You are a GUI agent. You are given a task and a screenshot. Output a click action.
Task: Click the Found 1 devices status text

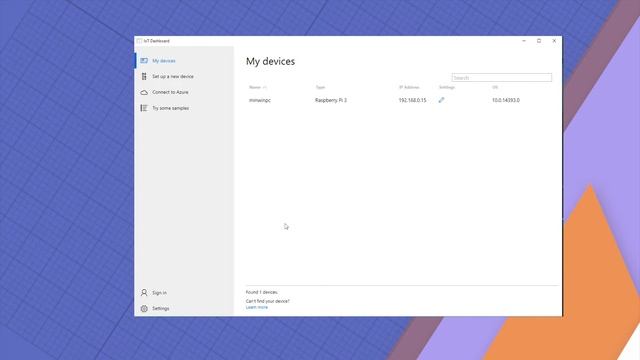coord(262,292)
